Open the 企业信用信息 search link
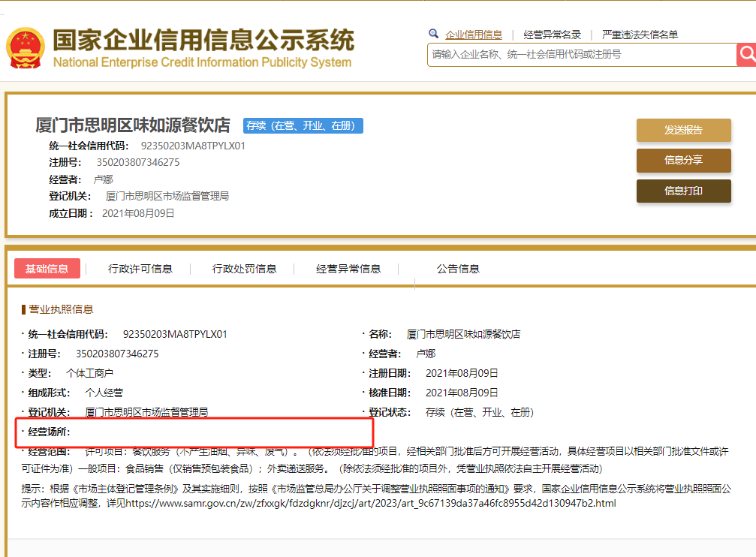 pos(474,35)
